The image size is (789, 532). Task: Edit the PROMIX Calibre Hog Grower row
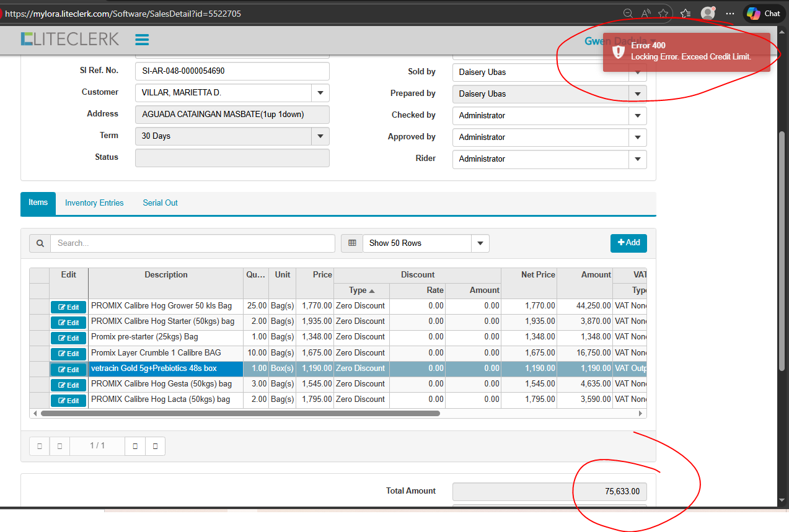coord(68,307)
